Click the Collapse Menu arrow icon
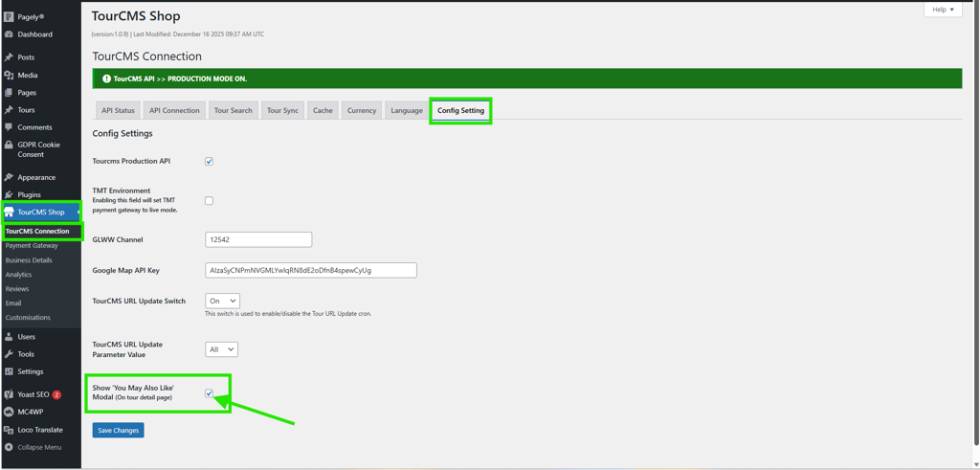Viewport: 980px width, 470px height. [x=9, y=447]
